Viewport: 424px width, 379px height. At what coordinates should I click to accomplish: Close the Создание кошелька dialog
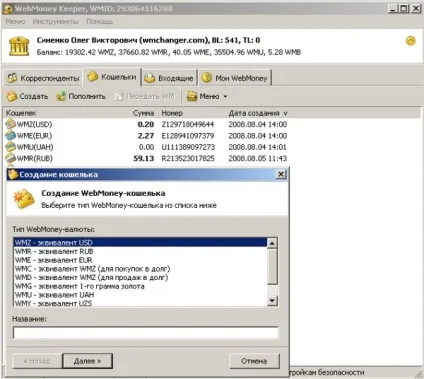point(281,174)
